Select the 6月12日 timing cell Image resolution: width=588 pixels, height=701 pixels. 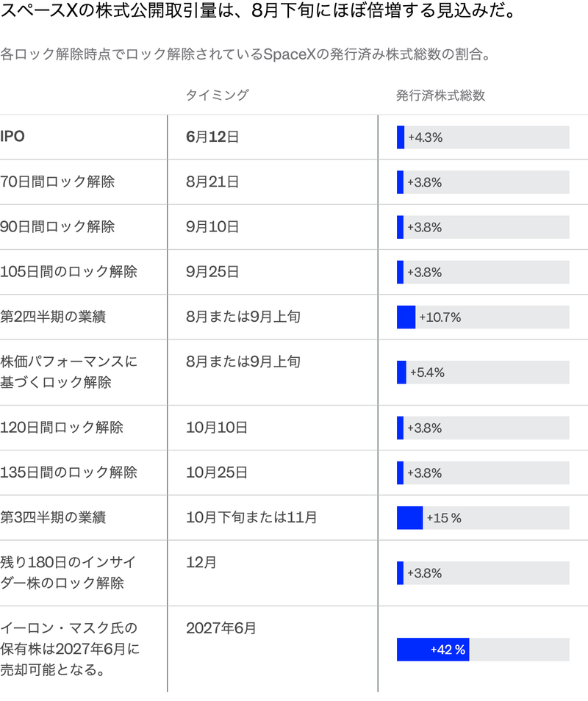tap(212, 137)
